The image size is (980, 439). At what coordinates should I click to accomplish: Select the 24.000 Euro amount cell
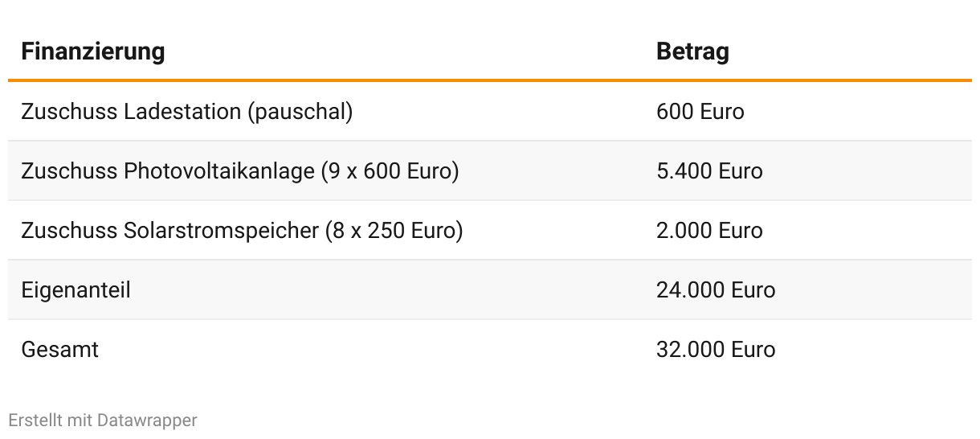(716, 289)
